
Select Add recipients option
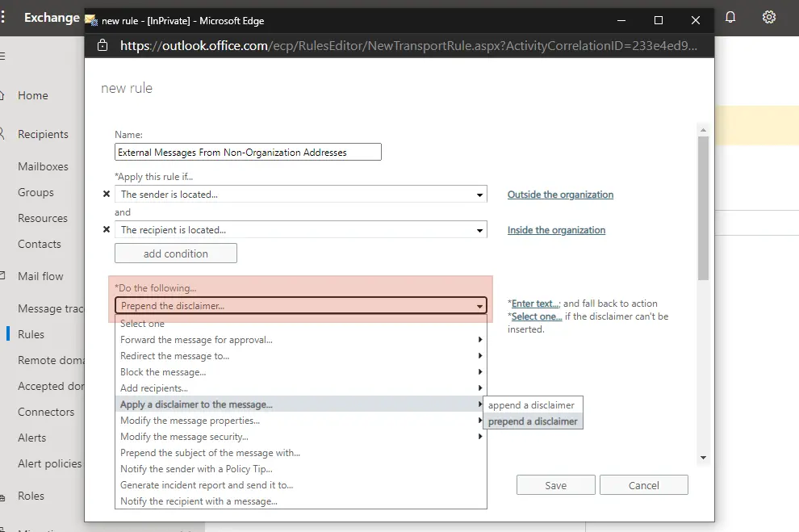coord(301,387)
